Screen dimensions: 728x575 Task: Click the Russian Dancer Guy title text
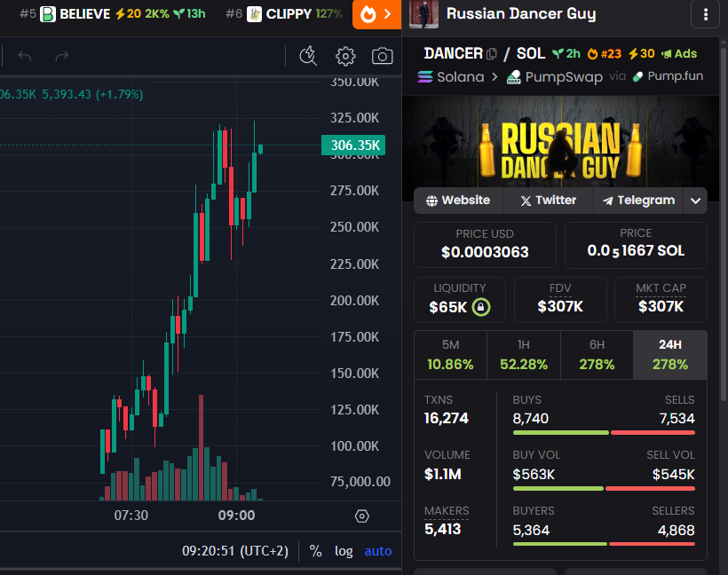(521, 14)
